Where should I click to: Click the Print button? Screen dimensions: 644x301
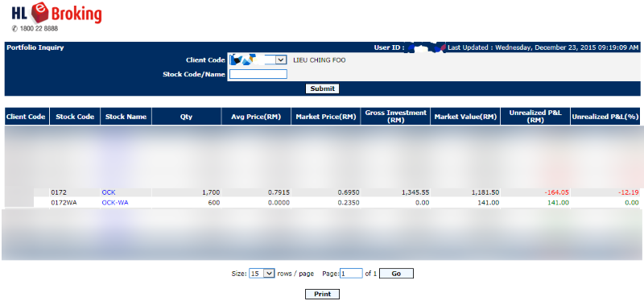323,294
